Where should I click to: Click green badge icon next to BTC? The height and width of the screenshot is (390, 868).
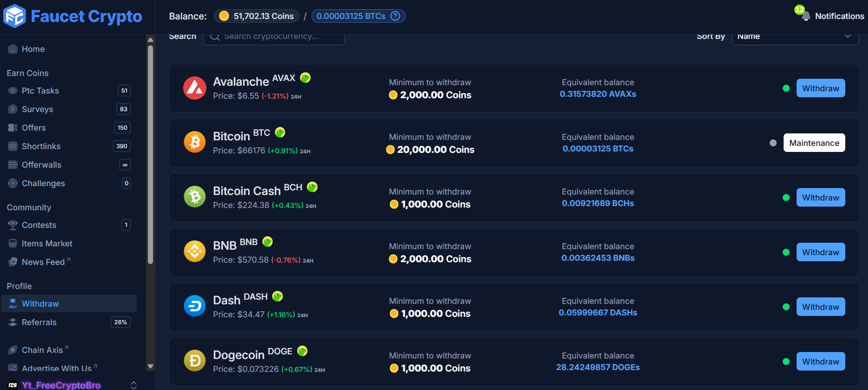pos(280,132)
